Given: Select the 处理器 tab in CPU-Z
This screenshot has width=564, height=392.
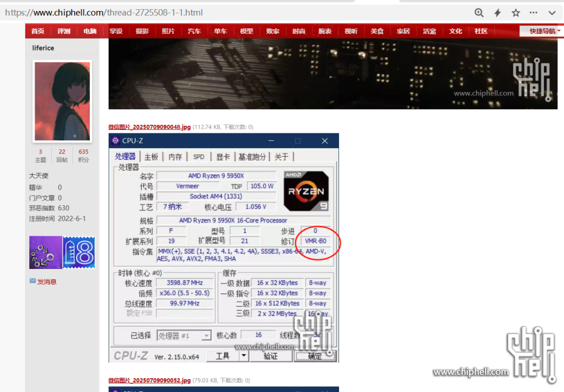Looking at the screenshot, I should click(125, 156).
